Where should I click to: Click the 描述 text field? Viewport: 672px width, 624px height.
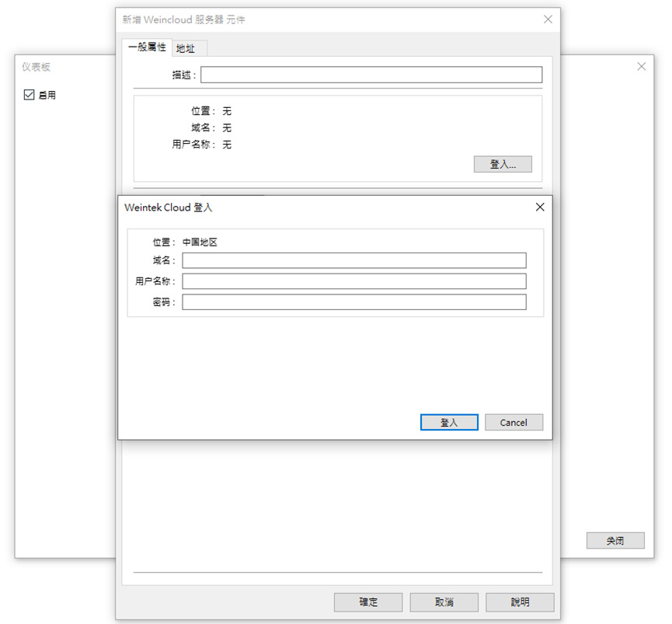[371, 75]
